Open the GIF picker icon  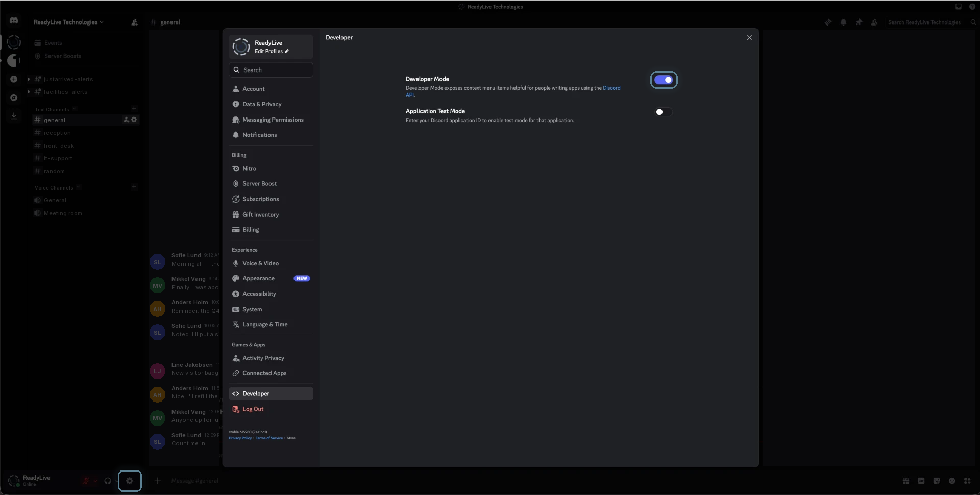[921, 481]
